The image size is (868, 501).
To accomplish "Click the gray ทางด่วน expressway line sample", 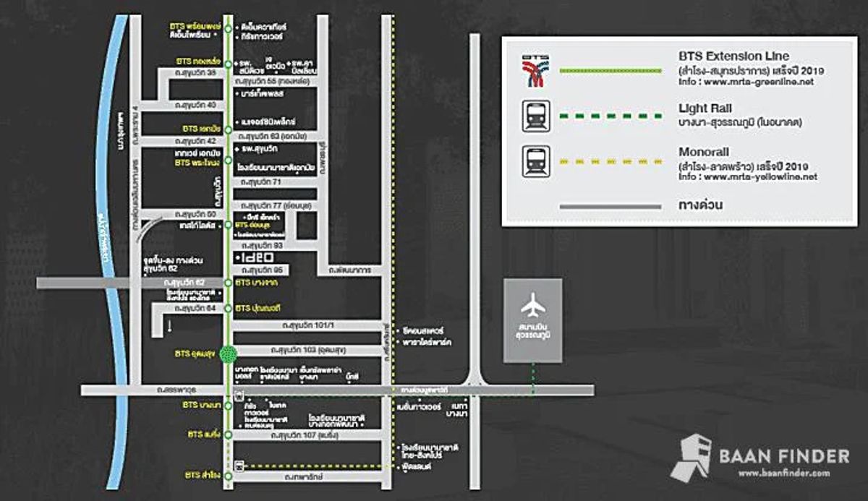I will click(610, 206).
